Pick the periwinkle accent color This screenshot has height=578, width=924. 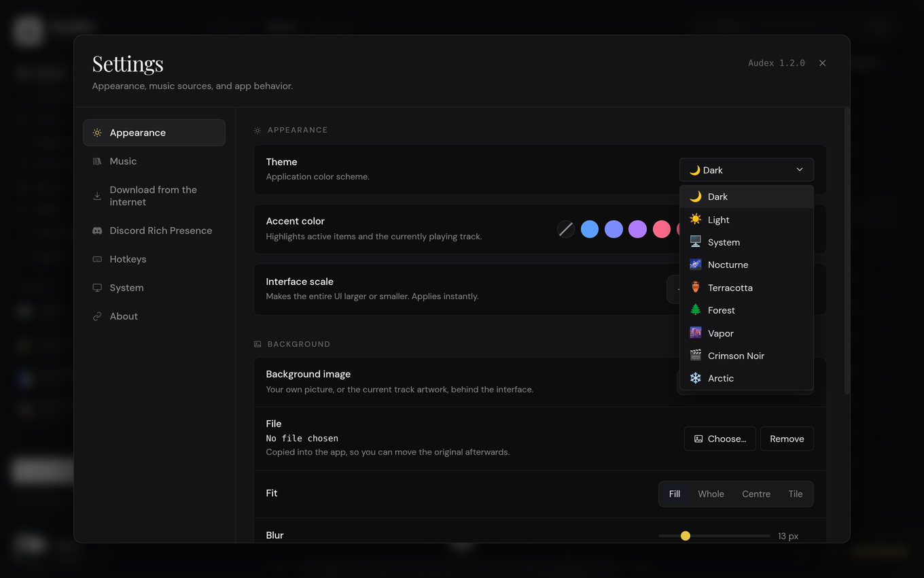pos(614,229)
